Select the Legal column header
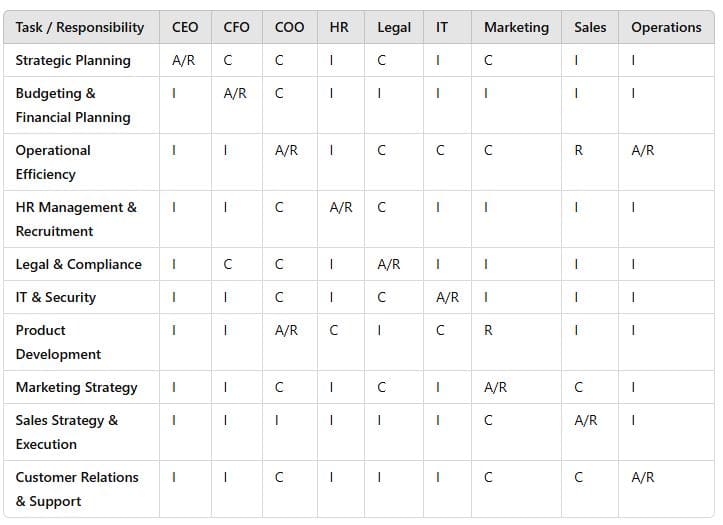Screen dimensions: 723x525 click(394, 27)
